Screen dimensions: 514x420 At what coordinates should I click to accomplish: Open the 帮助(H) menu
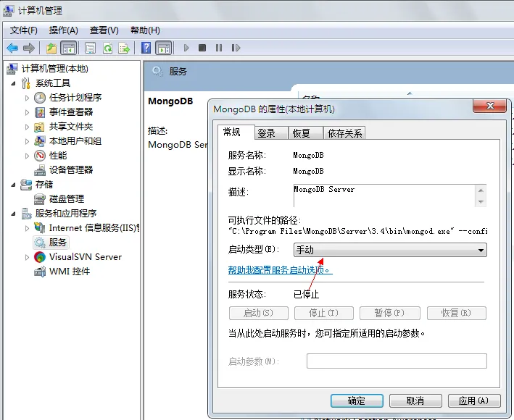click(145, 30)
